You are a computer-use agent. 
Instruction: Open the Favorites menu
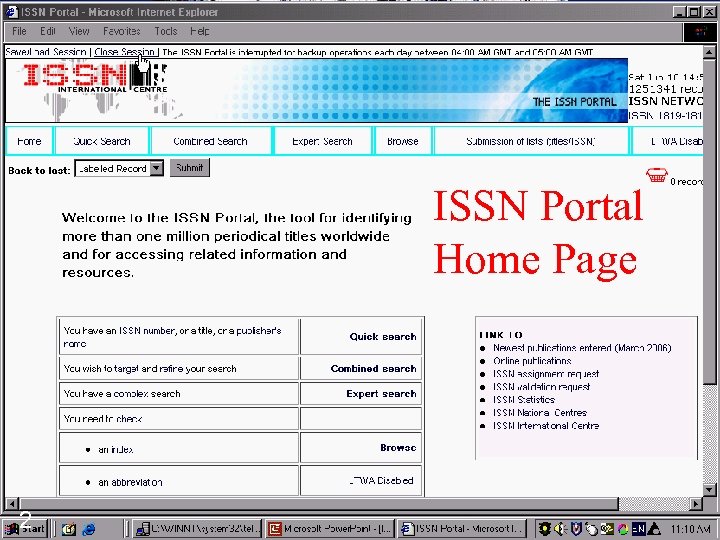click(x=122, y=31)
